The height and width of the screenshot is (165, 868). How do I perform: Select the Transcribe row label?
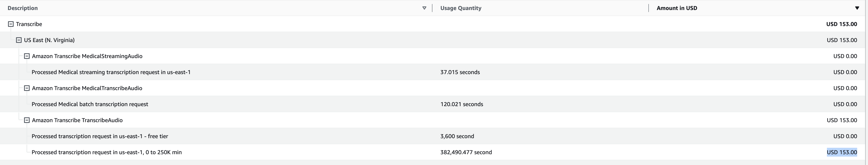point(29,24)
